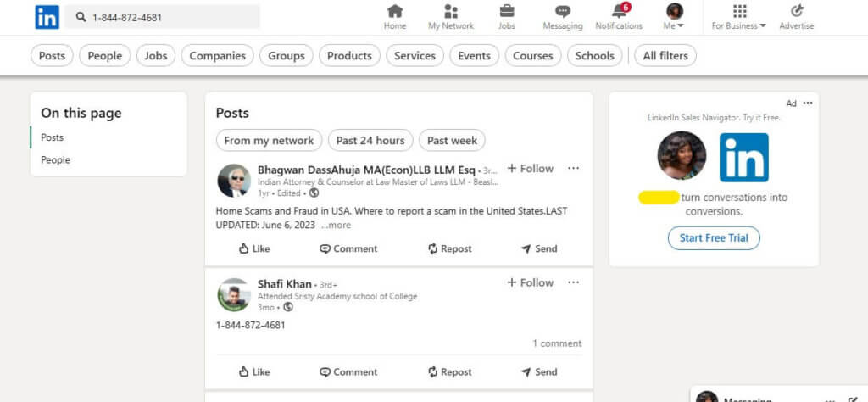Like Bhagwan DassAhuja's post
This screenshot has width=868, height=402.
point(254,248)
